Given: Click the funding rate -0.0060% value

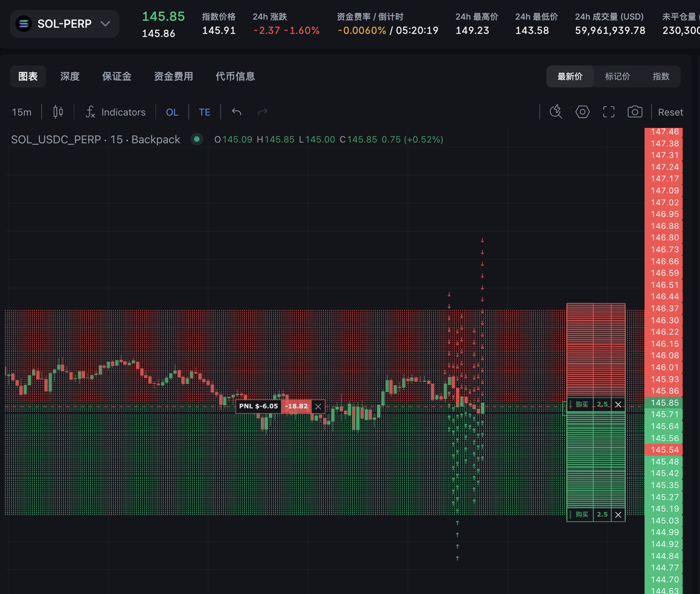Looking at the screenshot, I should point(362,30).
